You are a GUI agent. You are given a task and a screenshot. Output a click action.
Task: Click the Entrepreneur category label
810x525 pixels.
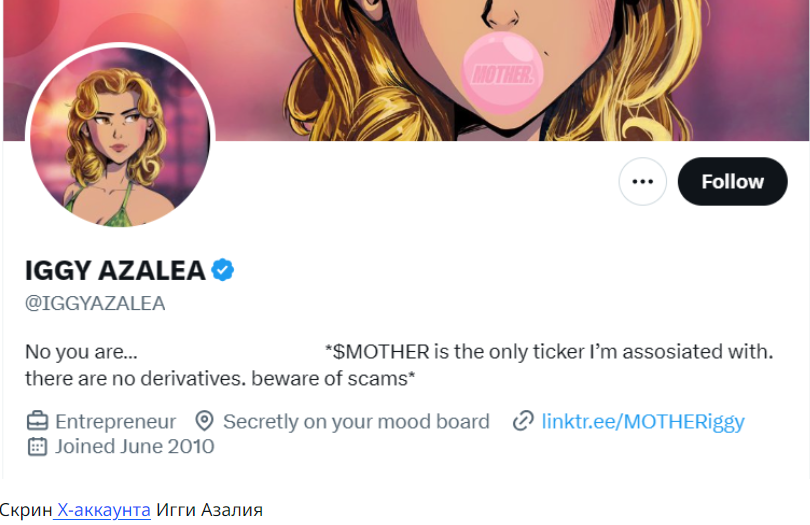click(x=116, y=422)
